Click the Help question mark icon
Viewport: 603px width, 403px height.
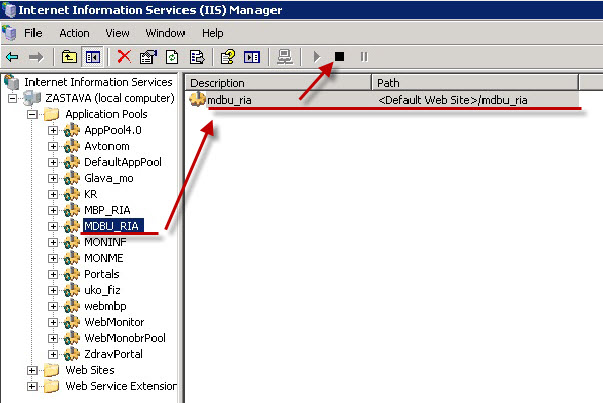pos(227,57)
